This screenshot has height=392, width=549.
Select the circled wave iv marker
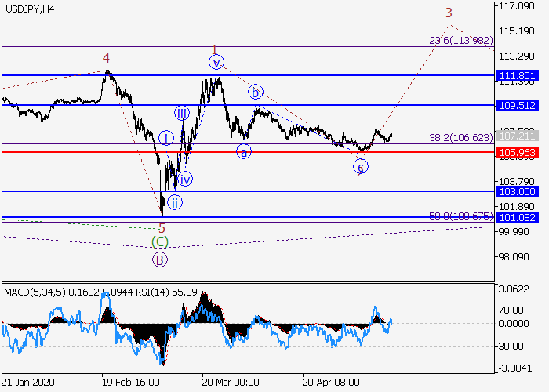coord(185,180)
